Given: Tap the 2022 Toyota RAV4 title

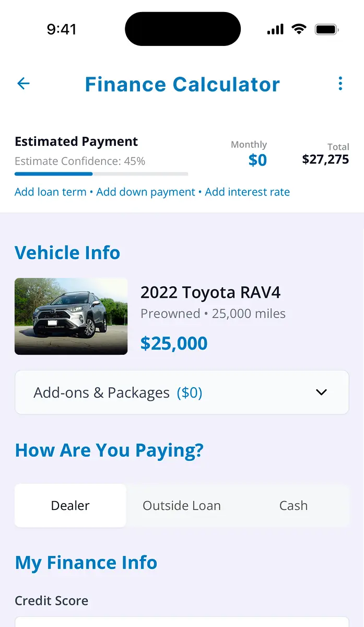Looking at the screenshot, I should point(210,292).
